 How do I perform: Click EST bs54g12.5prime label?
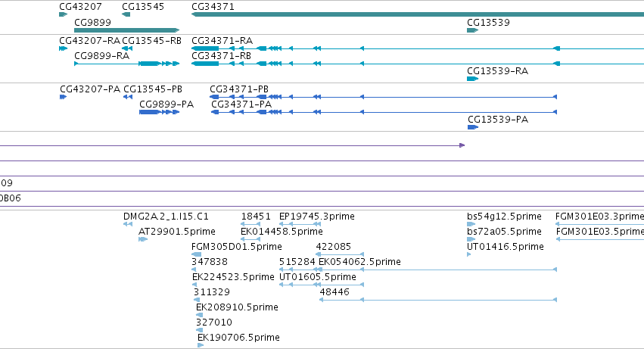504,217
